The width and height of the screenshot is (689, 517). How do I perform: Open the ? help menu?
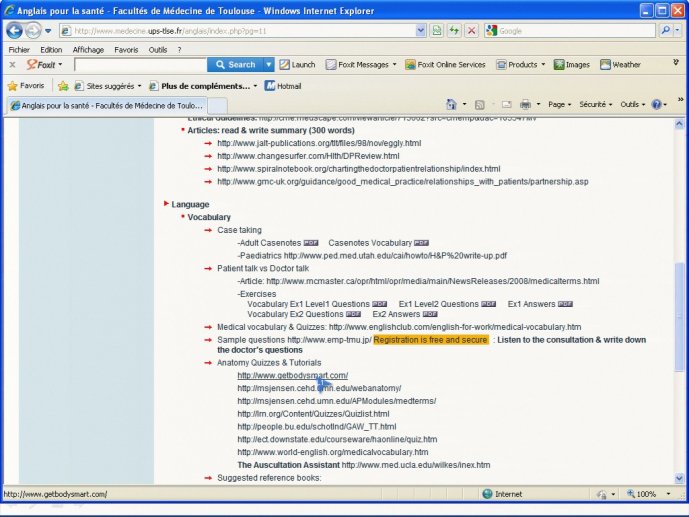179,50
